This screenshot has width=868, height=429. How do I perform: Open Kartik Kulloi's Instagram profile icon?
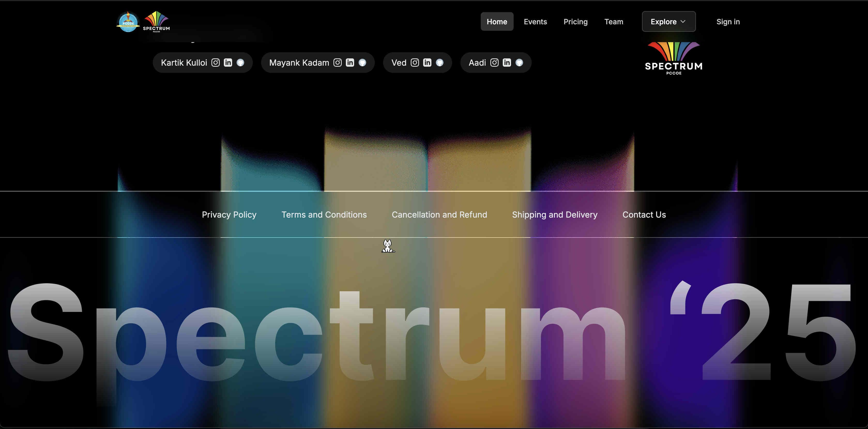point(216,63)
